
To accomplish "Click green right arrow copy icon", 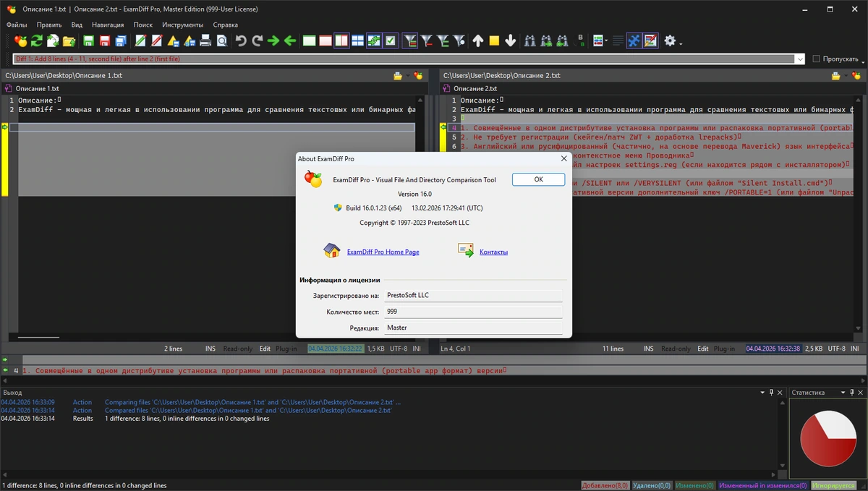I will pyautogui.click(x=273, y=40).
